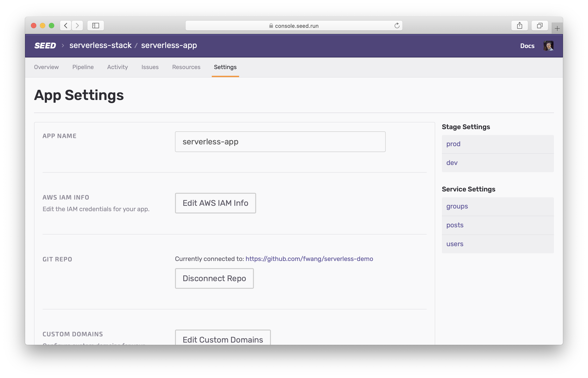Switch to the Resources tab
This screenshot has height=378, width=588.
click(x=186, y=67)
